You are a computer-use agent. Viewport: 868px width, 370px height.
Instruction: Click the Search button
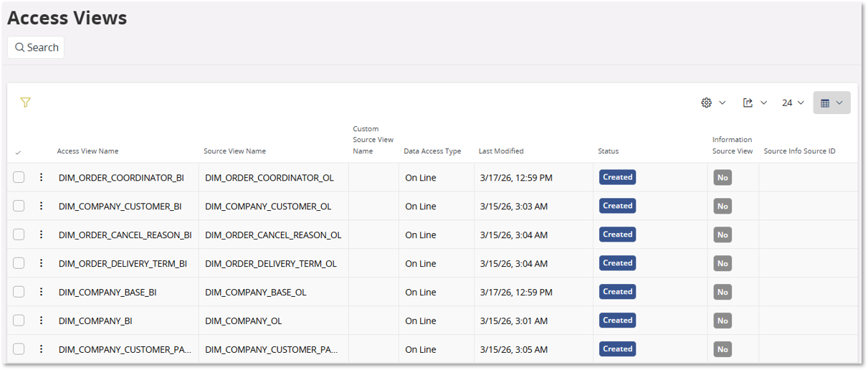[x=36, y=47]
